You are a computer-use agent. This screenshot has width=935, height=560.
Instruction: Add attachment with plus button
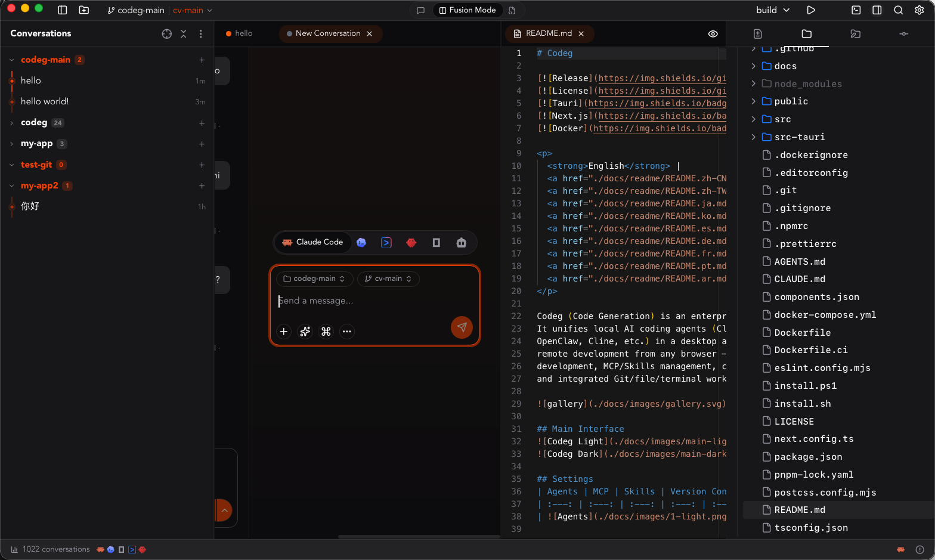coord(284,332)
